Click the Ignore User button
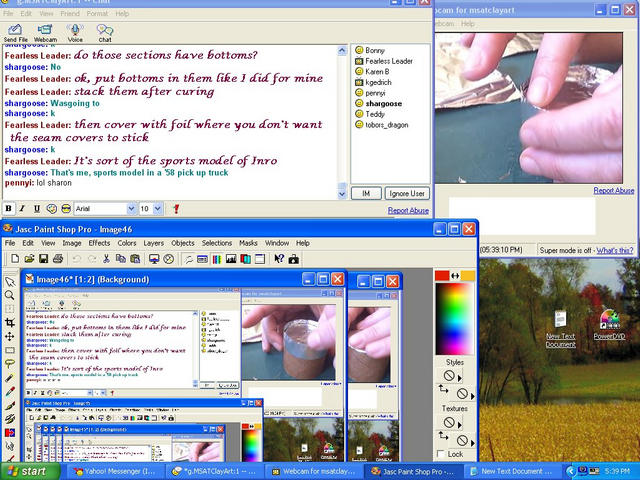This screenshot has height=480, width=640. pos(407,193)
